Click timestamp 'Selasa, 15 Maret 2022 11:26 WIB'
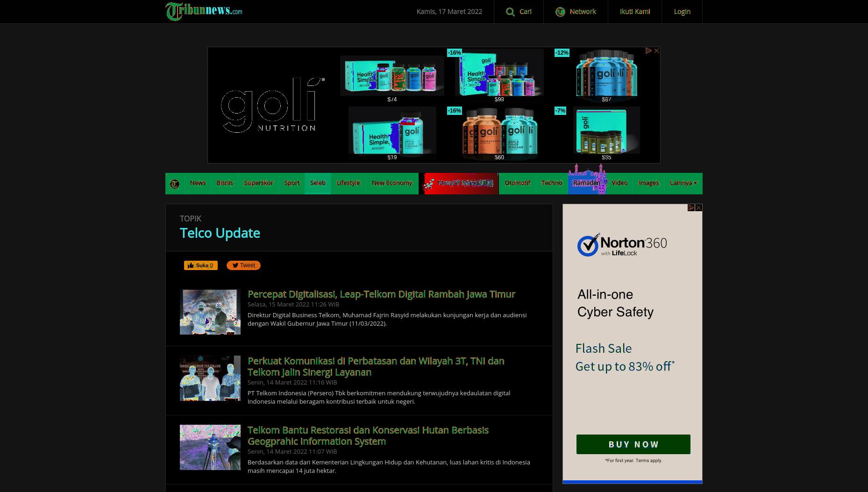This screenshot has height=492, width=868. (293, 304)
